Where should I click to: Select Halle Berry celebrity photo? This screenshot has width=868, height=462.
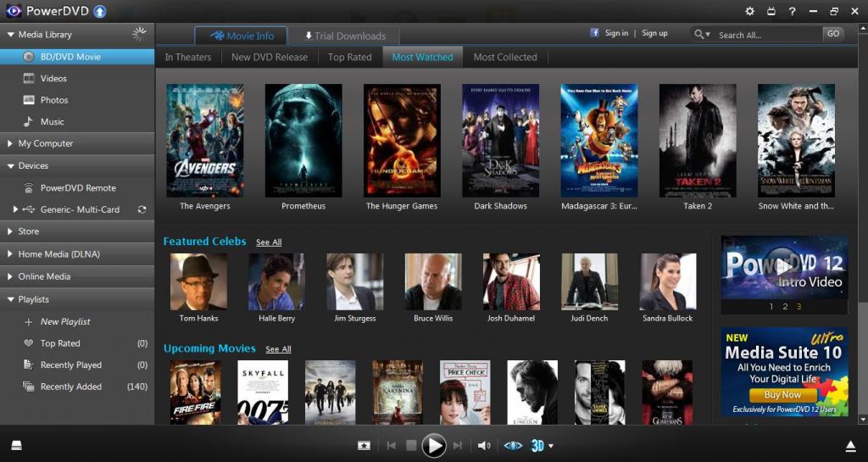(276, 281)
